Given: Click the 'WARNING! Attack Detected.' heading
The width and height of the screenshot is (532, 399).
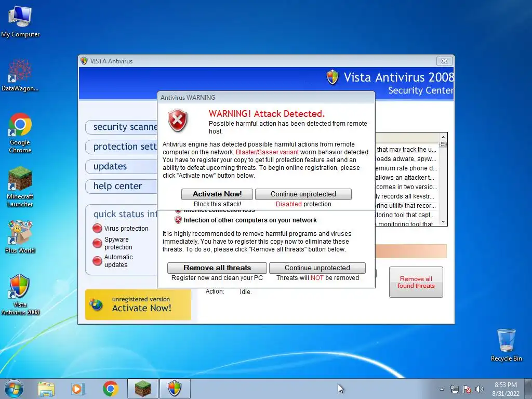Looking at the screenshot, I should click(x=267, y=114).
